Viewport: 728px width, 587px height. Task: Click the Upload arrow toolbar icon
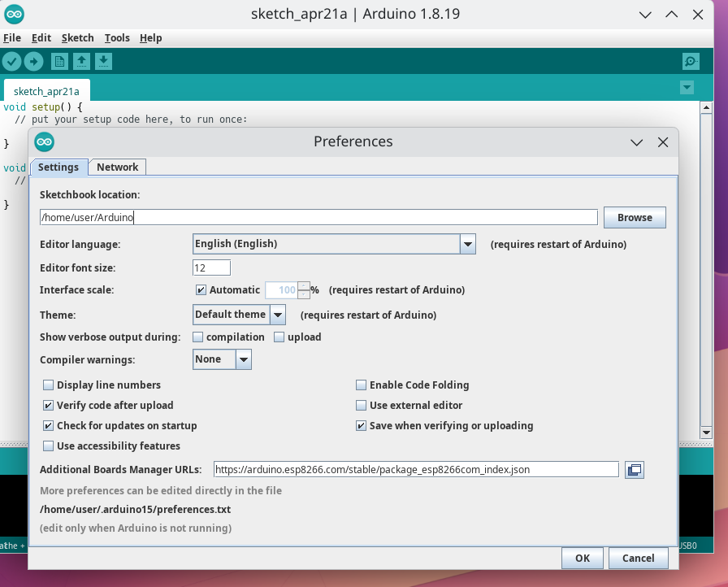33,61
